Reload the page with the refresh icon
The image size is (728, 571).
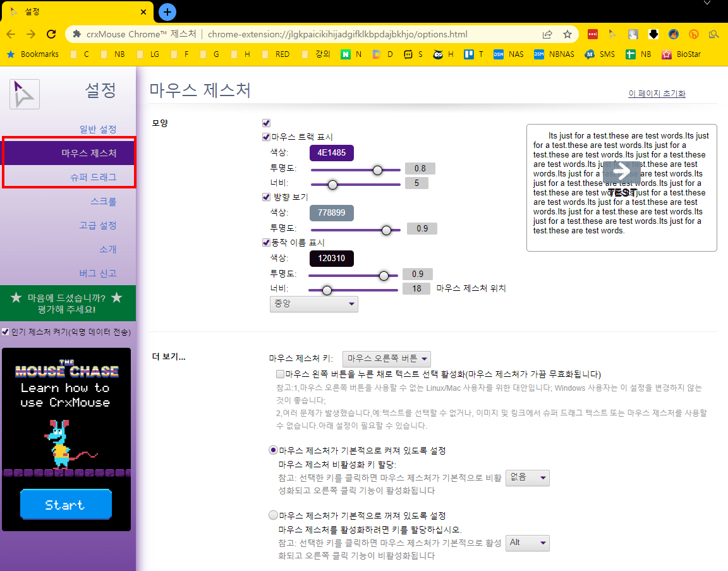(x=51, y=34)
